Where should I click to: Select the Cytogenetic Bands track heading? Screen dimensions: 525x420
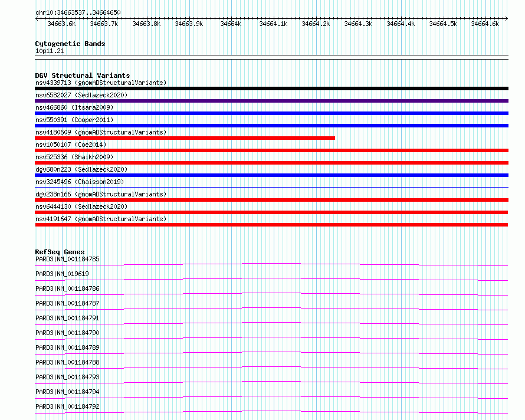point(70,44)
